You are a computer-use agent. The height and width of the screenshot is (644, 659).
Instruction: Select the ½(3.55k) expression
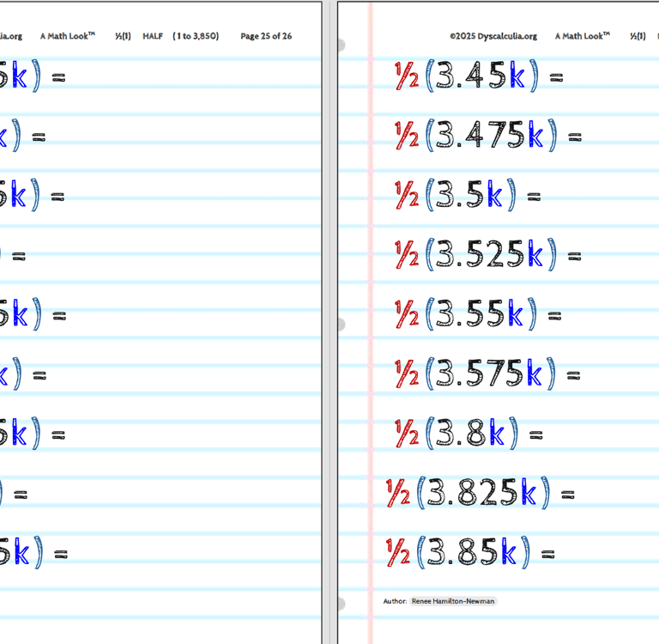click(x=478, y=313)
